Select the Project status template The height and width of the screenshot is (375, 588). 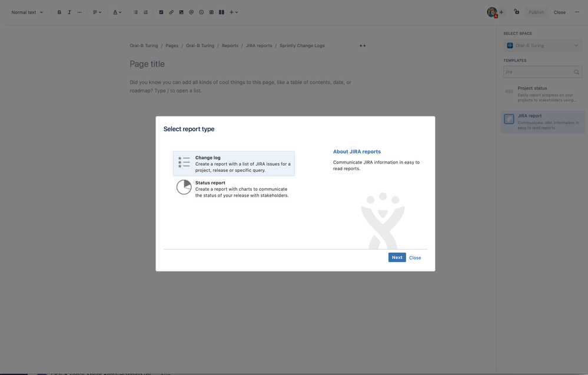(543, 94)
